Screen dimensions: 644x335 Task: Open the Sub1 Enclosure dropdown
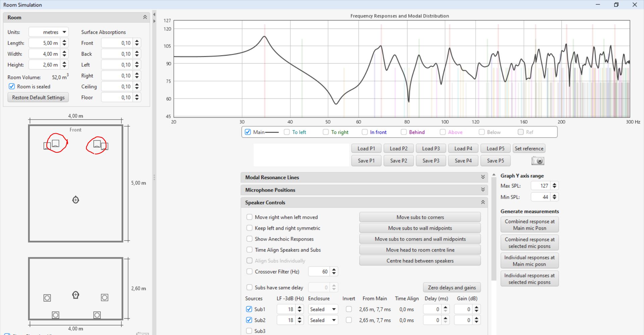pos(323,309)
